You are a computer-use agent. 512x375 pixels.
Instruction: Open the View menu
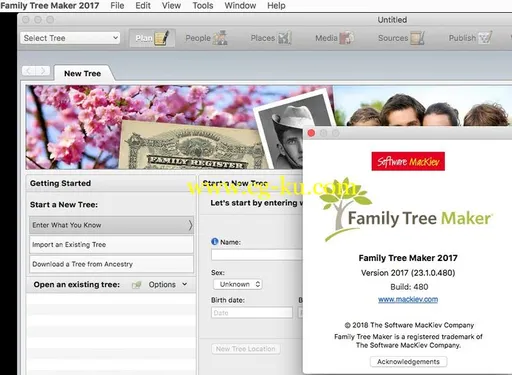pos(171,6)
